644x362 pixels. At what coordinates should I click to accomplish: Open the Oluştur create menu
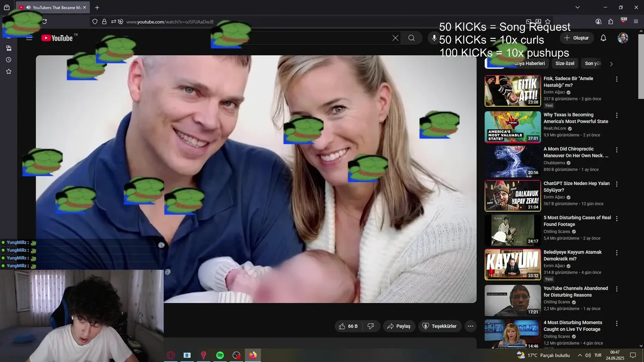pos(577,38)
